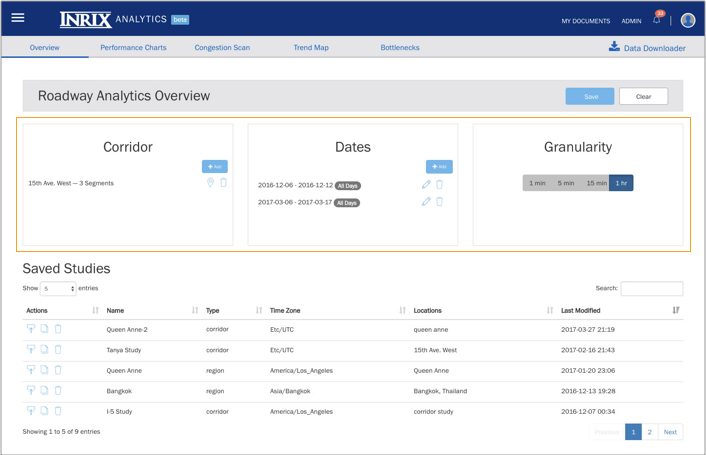Open the Data Downloader link

[654, 48]
